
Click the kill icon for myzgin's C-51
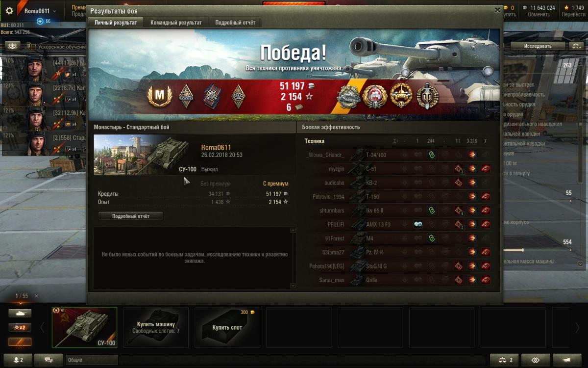click(x=486, y=169)
